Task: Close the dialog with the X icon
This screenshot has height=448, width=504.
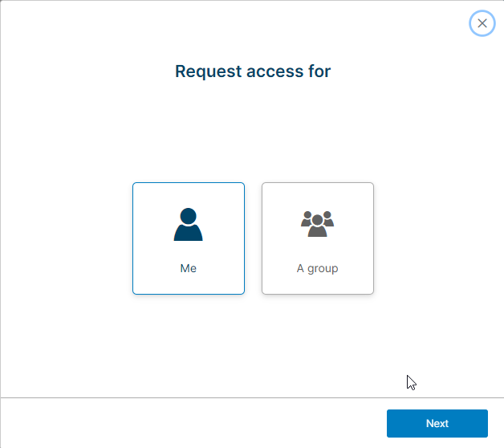Action: [482, 23]
